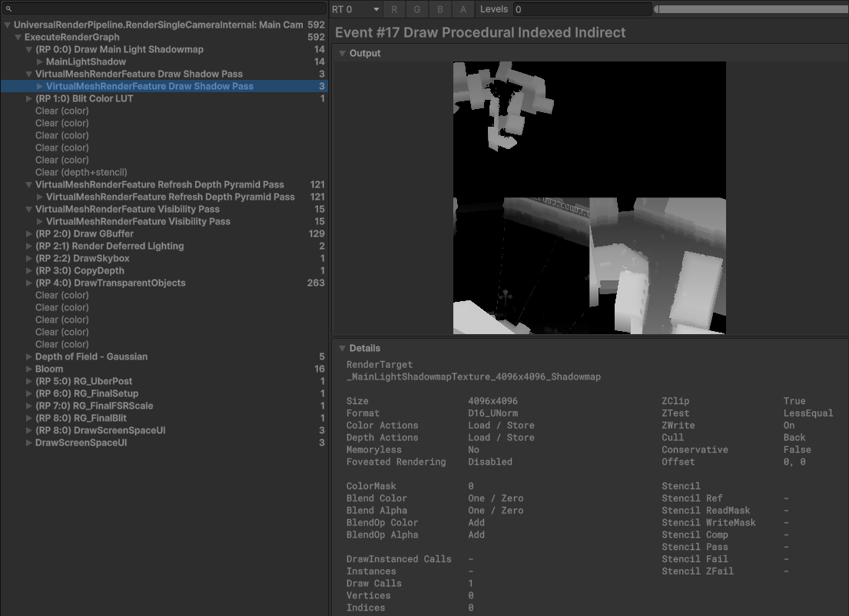Show only the alpha channel
Viewport: 849px width, 616px height.
[463, 9]
